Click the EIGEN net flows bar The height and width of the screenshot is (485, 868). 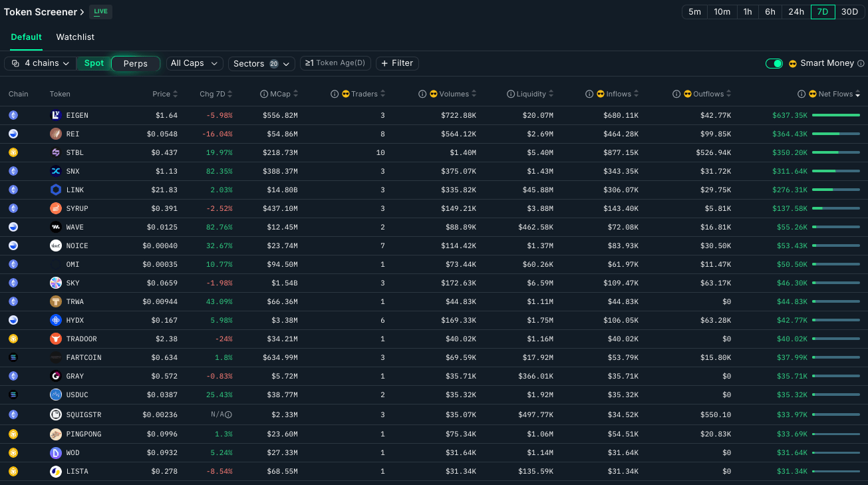click(836, 115)
